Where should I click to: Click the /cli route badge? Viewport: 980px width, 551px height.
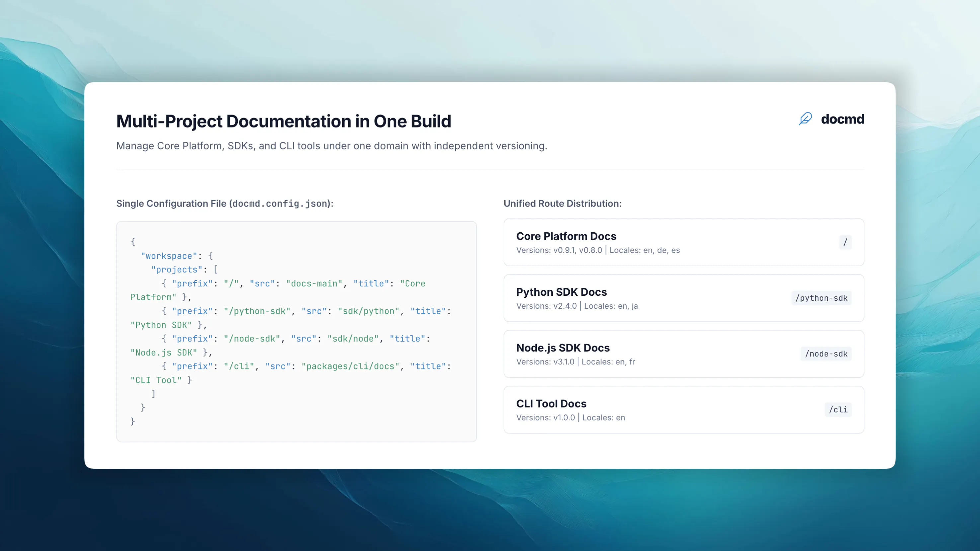pyautogui.click(x=838, y=410)
